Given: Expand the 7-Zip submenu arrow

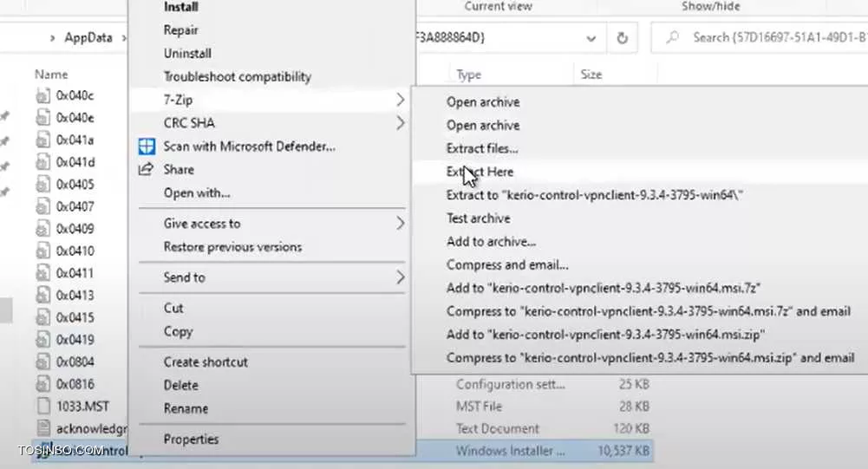Looking at the screenshot, I should click(401, 100).
